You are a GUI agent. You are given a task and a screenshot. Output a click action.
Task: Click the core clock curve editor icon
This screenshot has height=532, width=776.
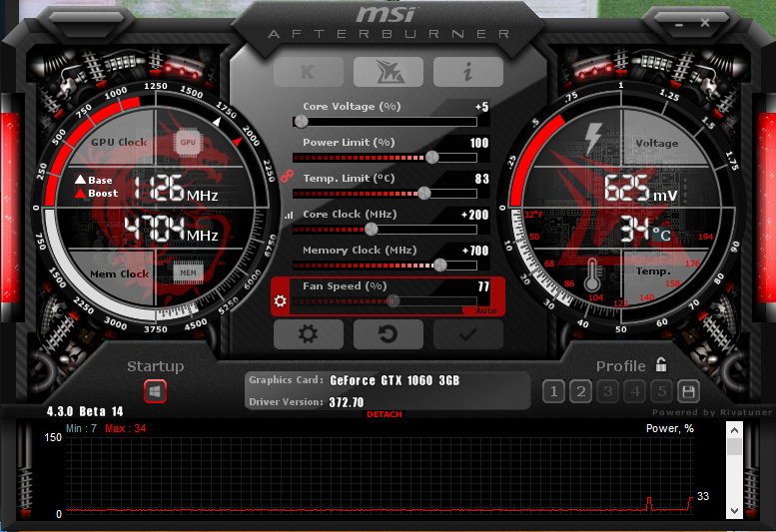[x=289, y=215]
